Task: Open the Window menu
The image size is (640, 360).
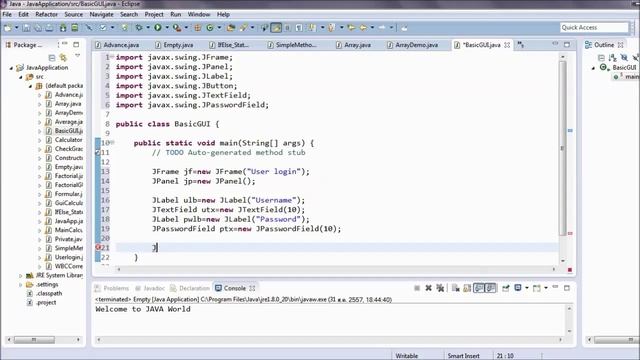Action: point(199,14)
